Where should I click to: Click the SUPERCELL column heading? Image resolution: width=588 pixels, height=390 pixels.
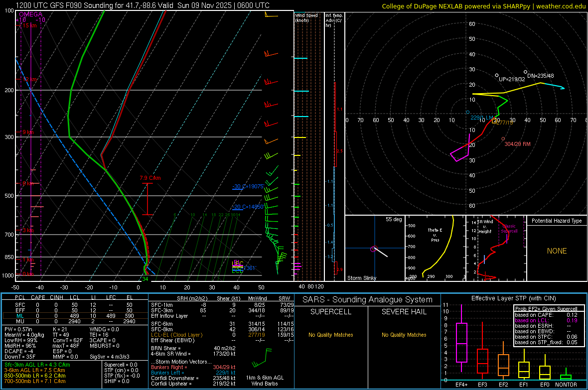pos(331,312)
